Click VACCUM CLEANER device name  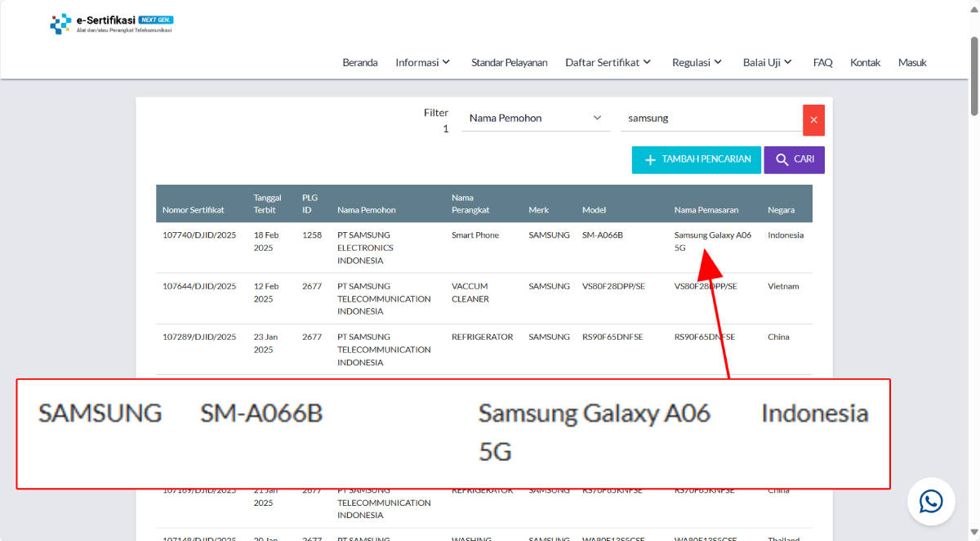point(470,293)
